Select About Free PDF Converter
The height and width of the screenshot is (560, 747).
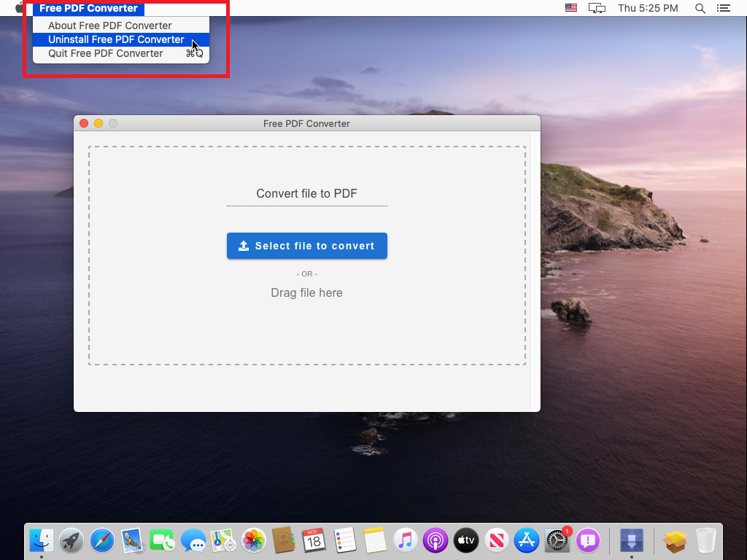point(121,26)
